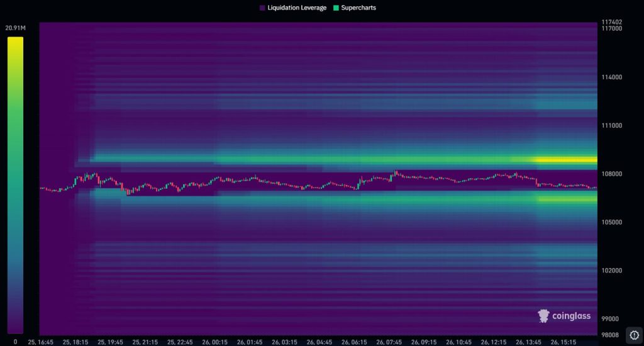
Task: Click the alert badge icon in bottom-right corner
Action: click(x=633, y=335)
